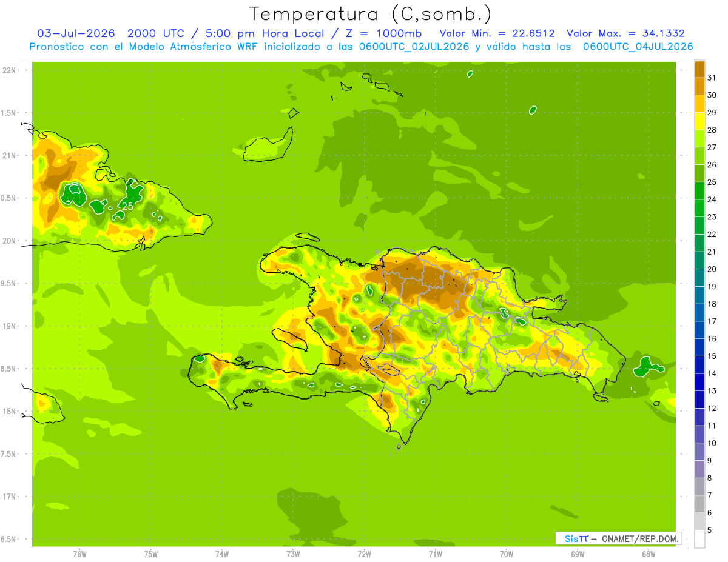Select the "Z = 1000mb" level text
The height and width of the screenshot is (562, 728).
(382, 33)
